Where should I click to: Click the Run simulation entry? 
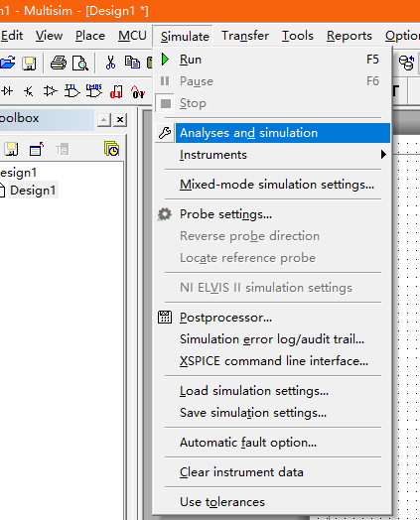(x=272, y=60)
